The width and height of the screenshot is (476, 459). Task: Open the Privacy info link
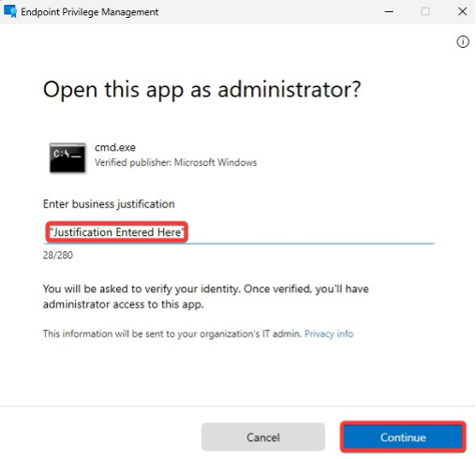[329, 333]
